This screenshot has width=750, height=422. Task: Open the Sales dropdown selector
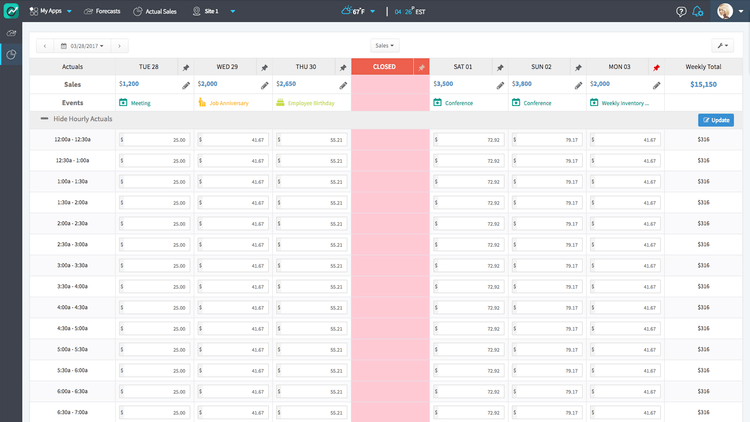tap(384, 45)
